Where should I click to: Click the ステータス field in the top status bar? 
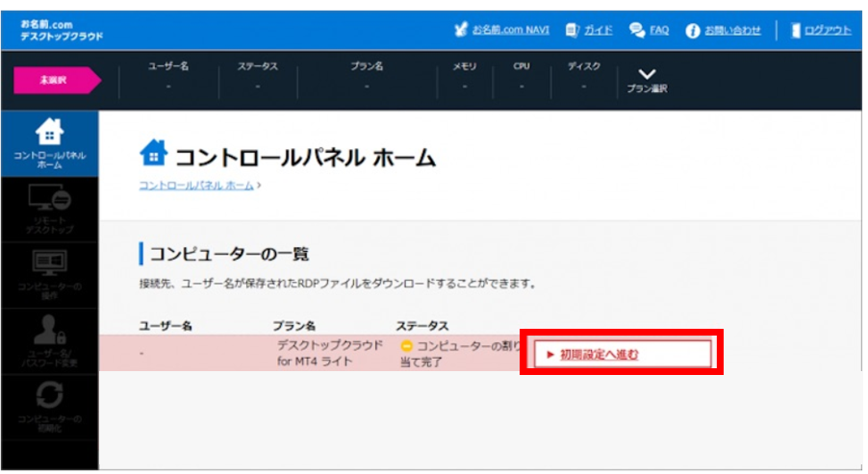click(257, 76)
